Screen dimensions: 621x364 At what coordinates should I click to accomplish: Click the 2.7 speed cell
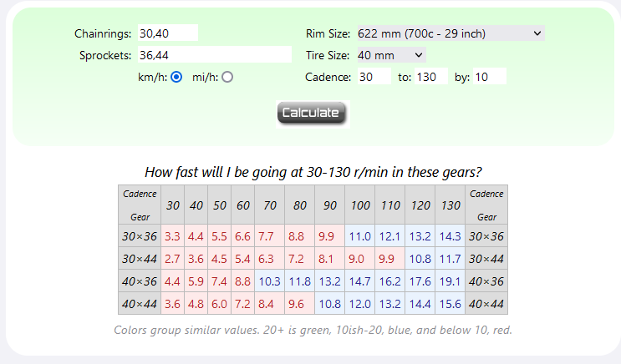click(x=172, y=259)
